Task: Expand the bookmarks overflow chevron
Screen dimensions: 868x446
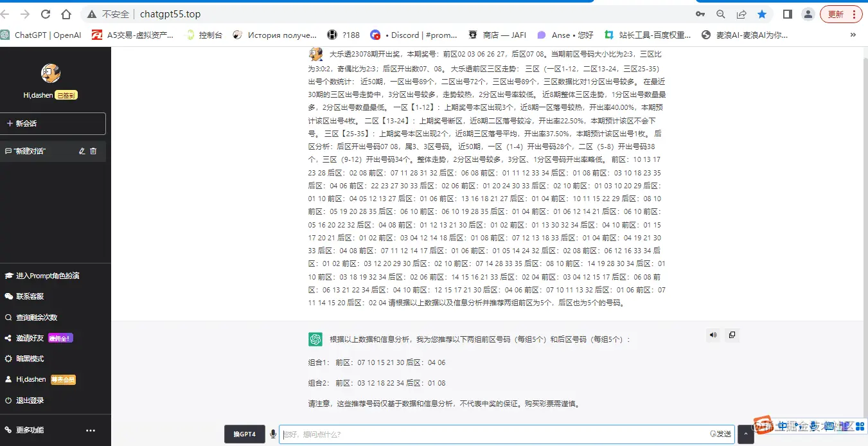Action: pos(853,35)
